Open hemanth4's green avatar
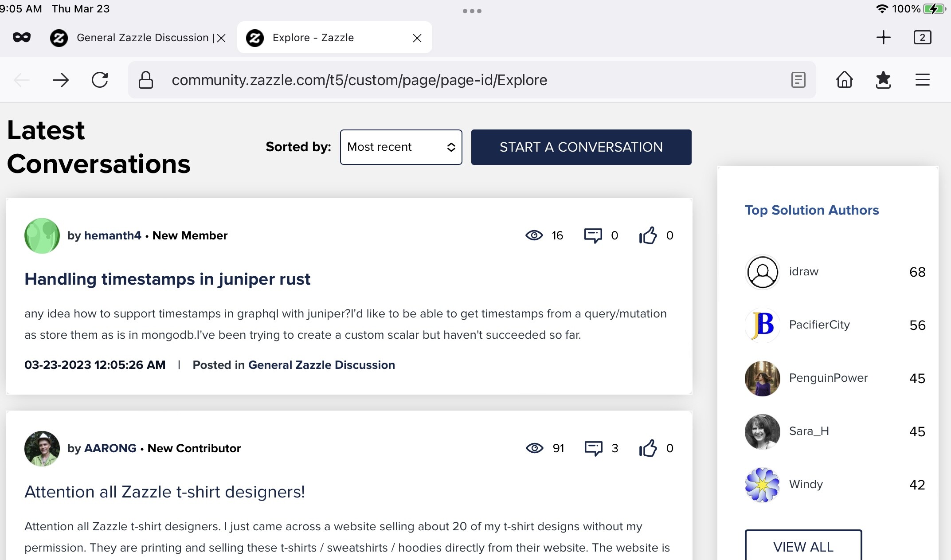This screenshot has width=951, height=560. 42,236
